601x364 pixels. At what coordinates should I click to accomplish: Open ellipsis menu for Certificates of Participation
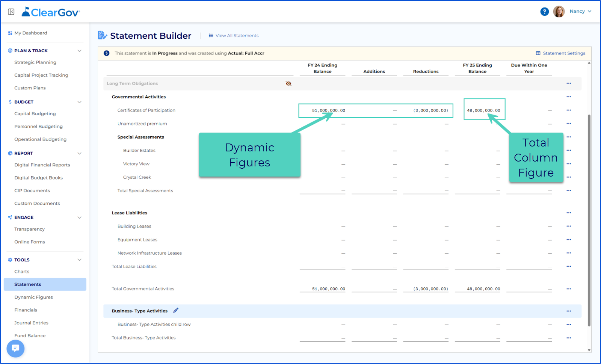tap(569, 110)
